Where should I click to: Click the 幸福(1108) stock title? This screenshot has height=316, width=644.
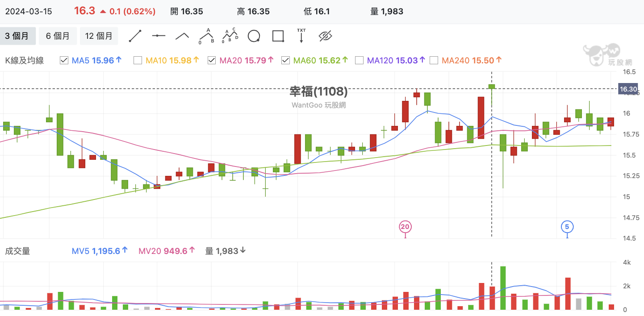(319, 91)
